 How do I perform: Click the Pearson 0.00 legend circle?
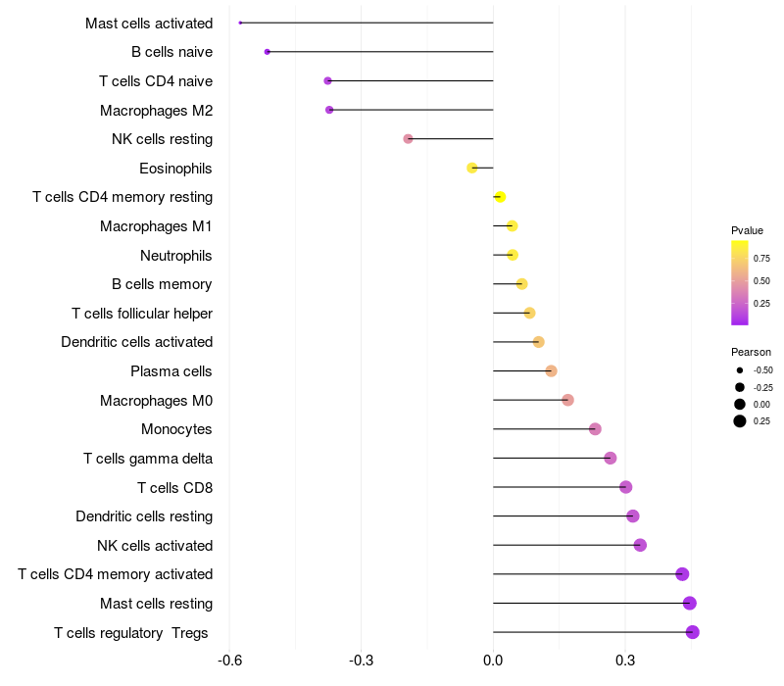(740, 404)
